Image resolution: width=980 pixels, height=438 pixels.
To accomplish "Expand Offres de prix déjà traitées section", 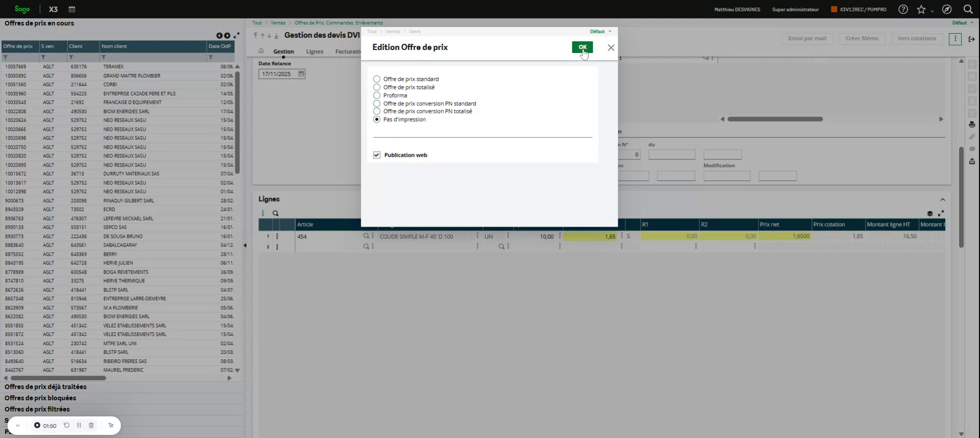I will tap(45, 387).
